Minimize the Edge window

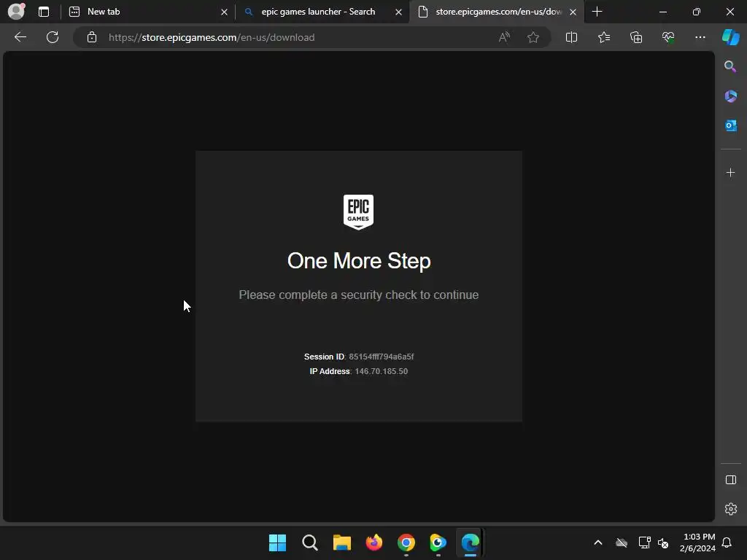pos(662,12)
